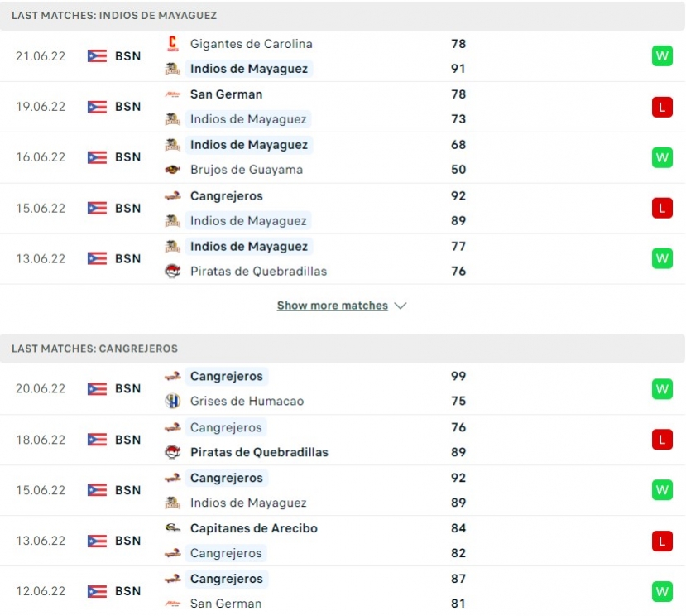Screen dimensions: 686x616
Task: Click Piratas de Quebradillas logo in 18.06.22 match
Action: (x=172, y=452)
